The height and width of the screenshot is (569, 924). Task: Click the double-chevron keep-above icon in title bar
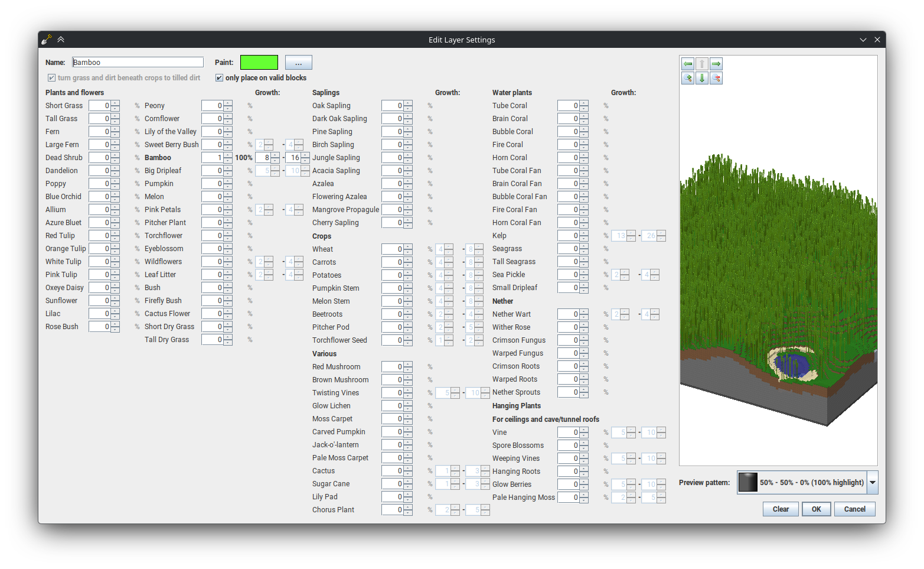click(61, 40)
